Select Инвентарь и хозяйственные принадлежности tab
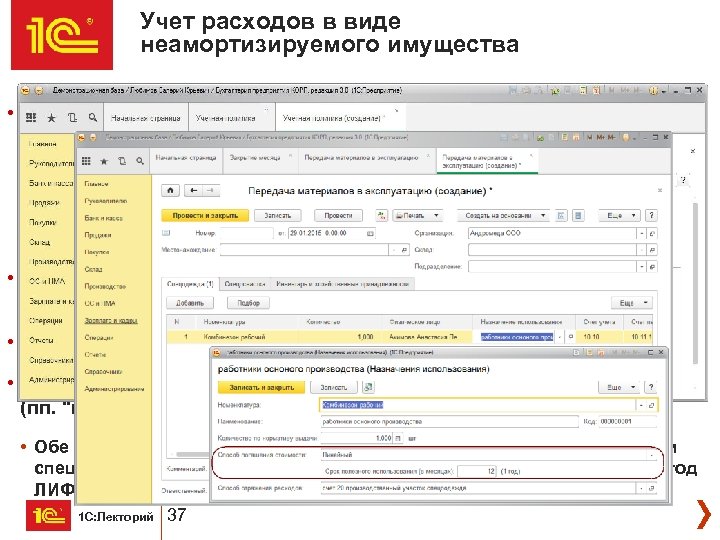The width and height of the screenshot is (720, 540). [343, 284]
